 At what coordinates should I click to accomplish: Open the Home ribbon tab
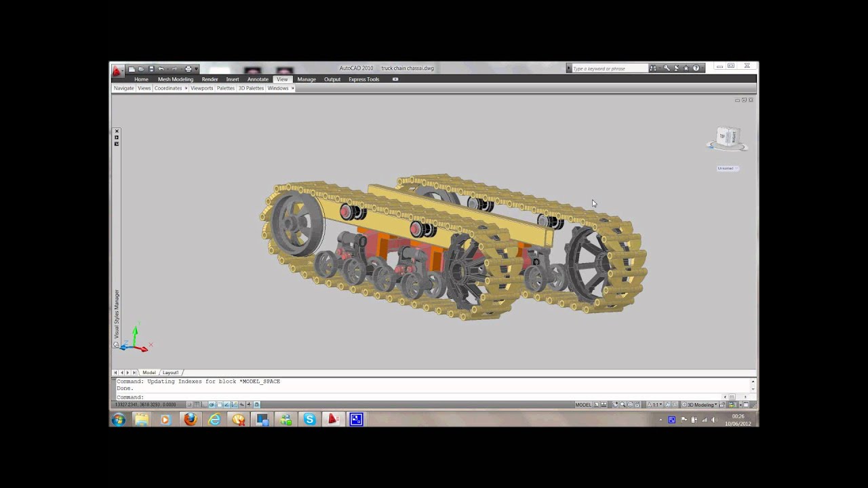coord(141,79)
